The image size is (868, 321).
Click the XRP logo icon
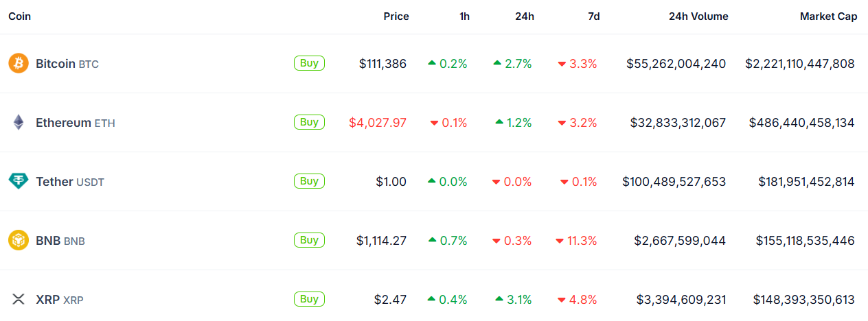tap(19, 300)
